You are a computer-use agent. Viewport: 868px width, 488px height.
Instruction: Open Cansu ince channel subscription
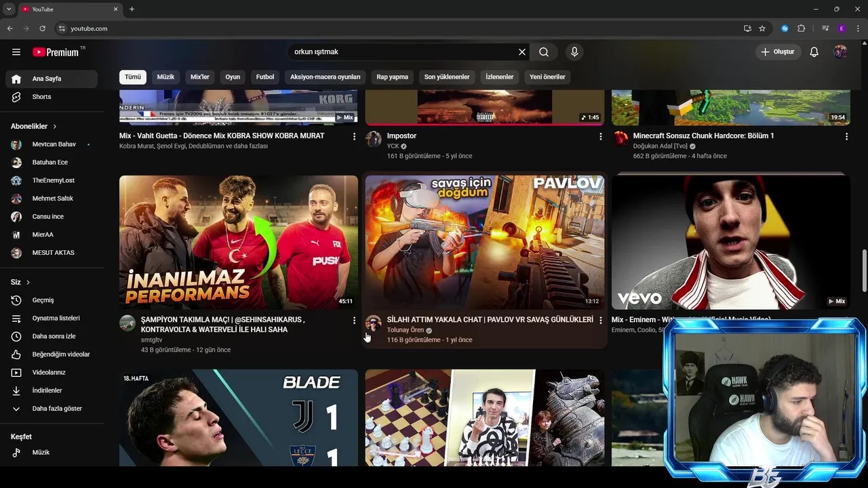pyautogui.click(x=52, y=216)
